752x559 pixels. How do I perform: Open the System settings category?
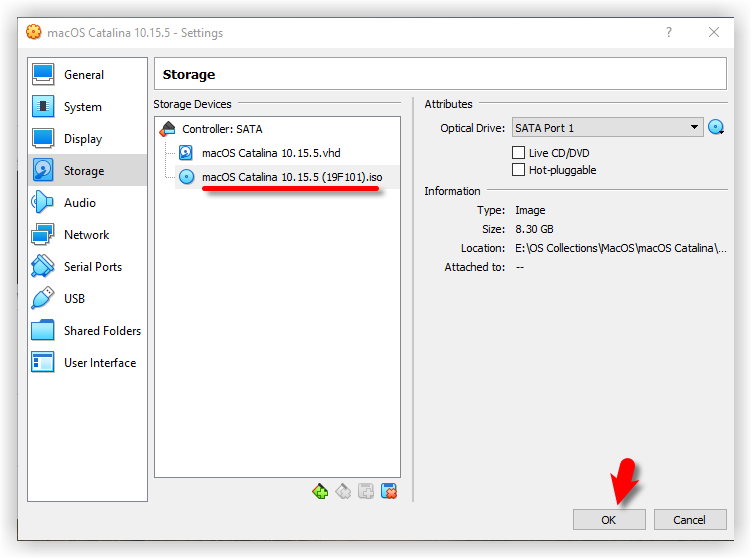(x=82, y=107)
